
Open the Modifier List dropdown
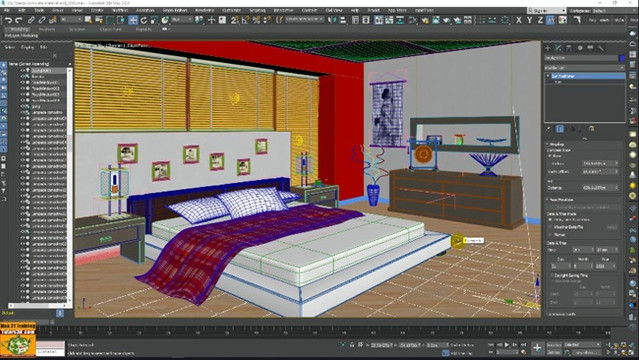(584, 67)
